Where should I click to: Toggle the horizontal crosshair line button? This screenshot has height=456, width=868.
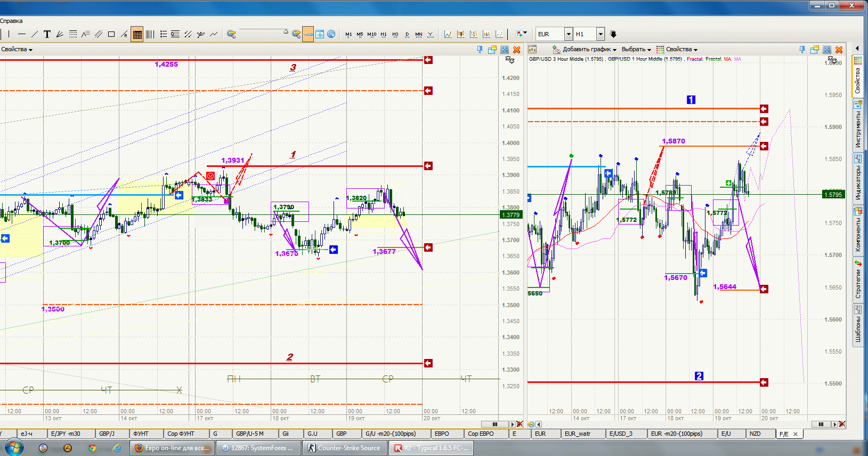(x=308, y=35)
